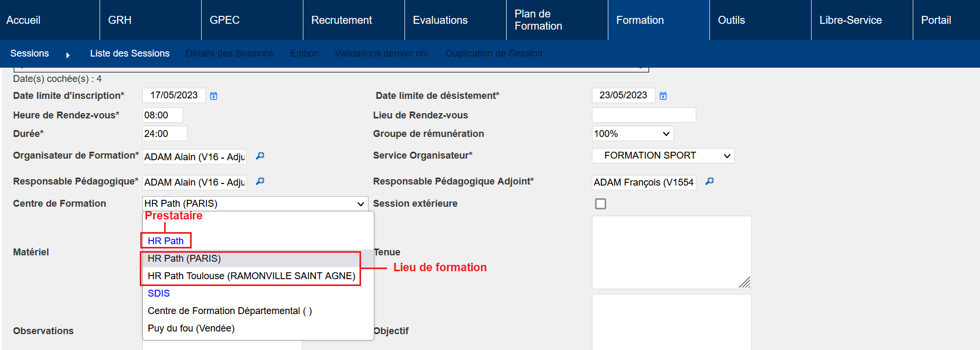The width and height of the screenshot is (980, 350).
Task: Toggle the Session extérieure checkbox
Action: point(600,204)
